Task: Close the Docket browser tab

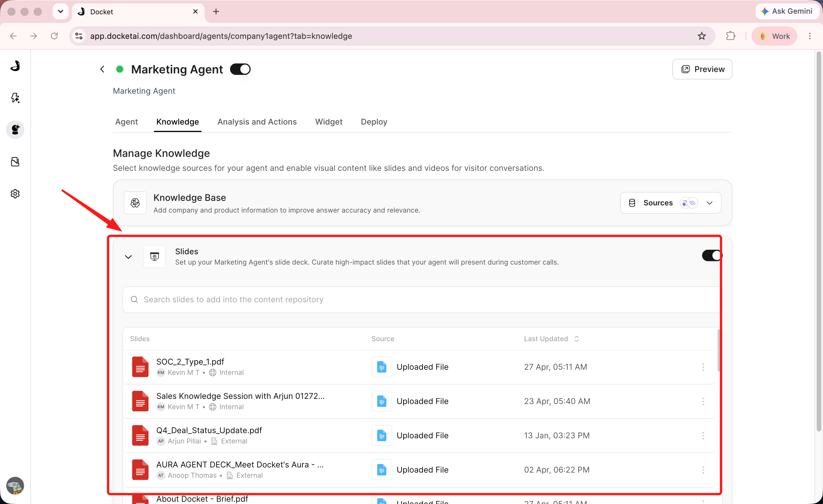Action: (x=195, y=12)
